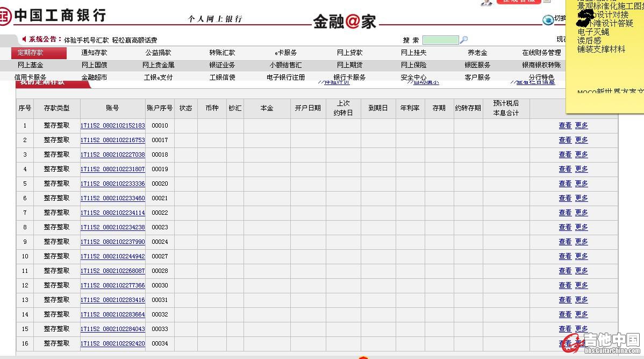Viewport: 644px width, 359px height.
Task: Type in the green search input field
Action: (x=440, y=40)
